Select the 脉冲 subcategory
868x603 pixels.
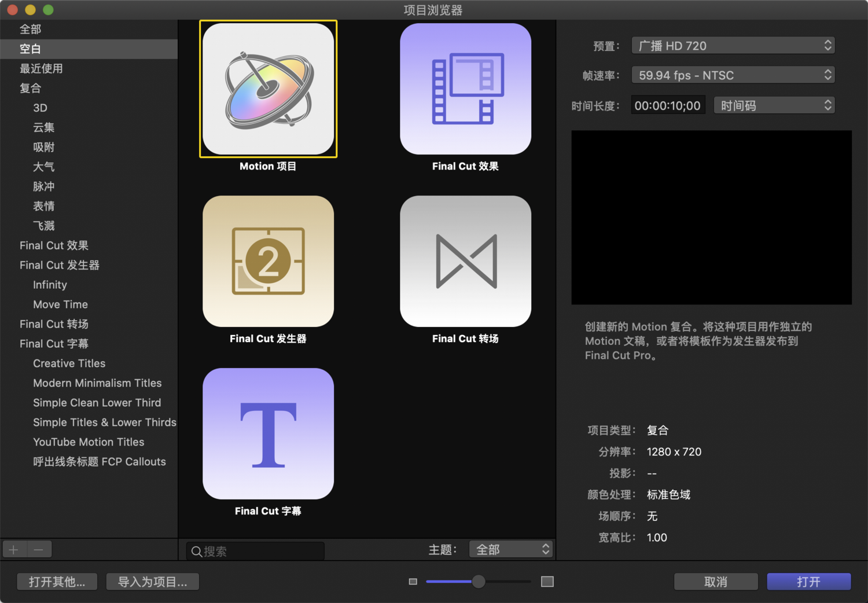click(x=89, y=187)
